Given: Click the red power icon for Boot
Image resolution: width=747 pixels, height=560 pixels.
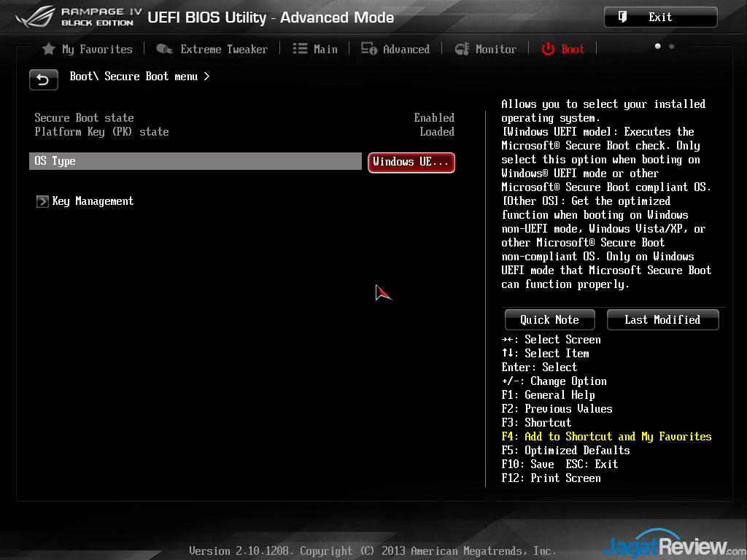Looking at the screenshot, I should [x=548, y=49].
